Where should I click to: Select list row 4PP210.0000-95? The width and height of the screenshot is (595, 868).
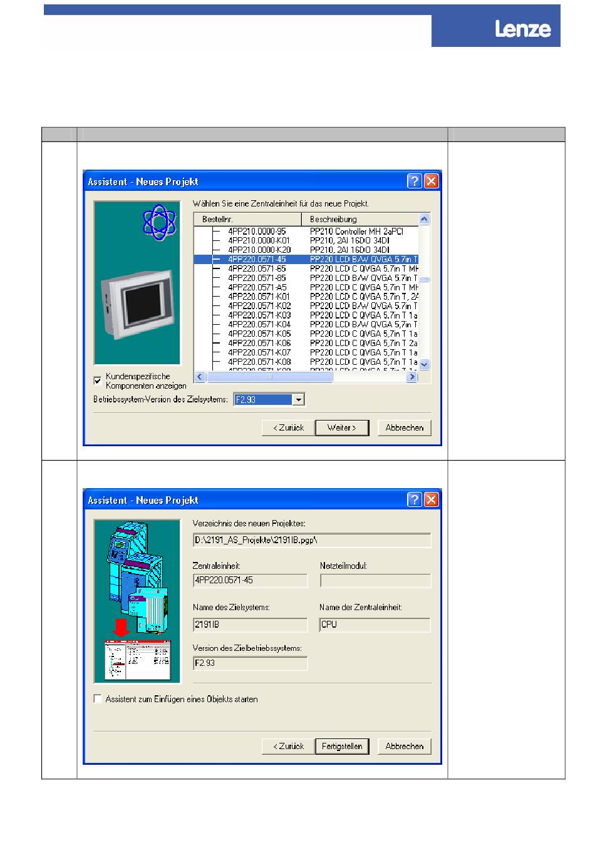pyautogui.click(x=306, y=231)
